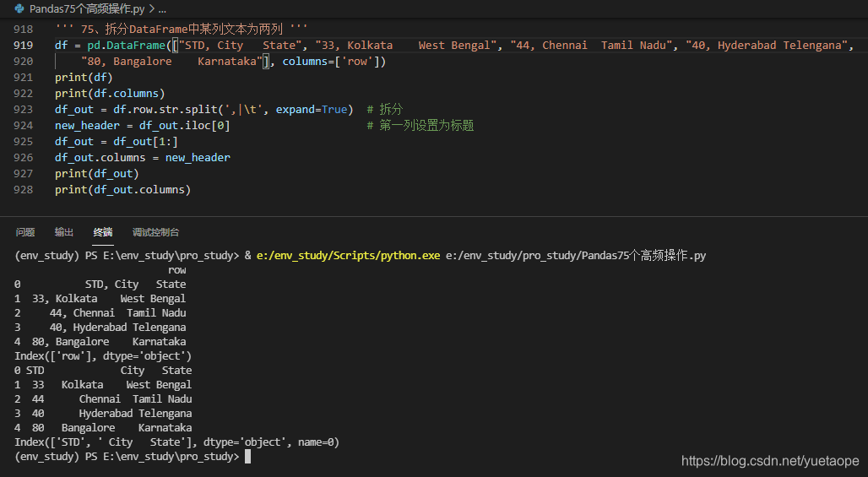Click line number 918 in the gutter
The image size is (868, 477).
click(24, 29)
